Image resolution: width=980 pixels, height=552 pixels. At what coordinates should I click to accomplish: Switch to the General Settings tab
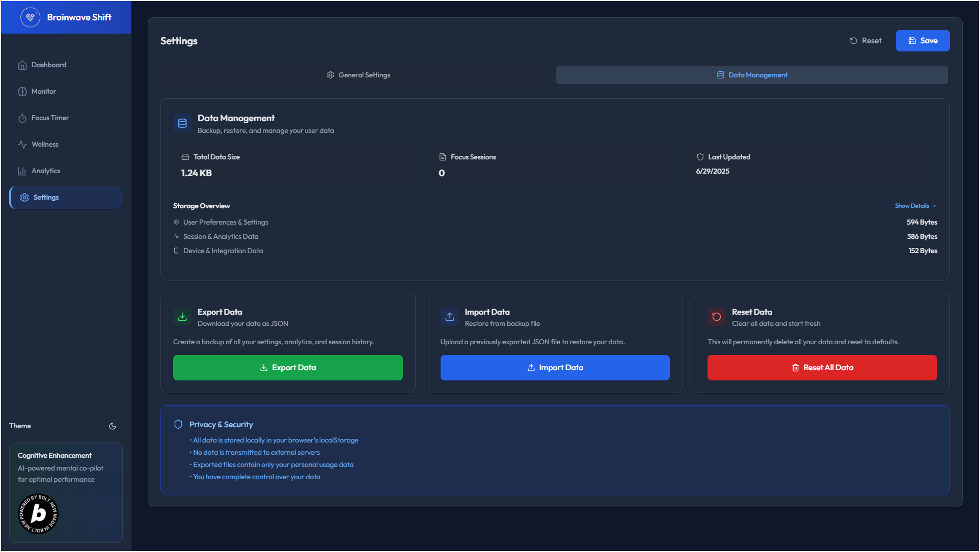tap(359, 75)
